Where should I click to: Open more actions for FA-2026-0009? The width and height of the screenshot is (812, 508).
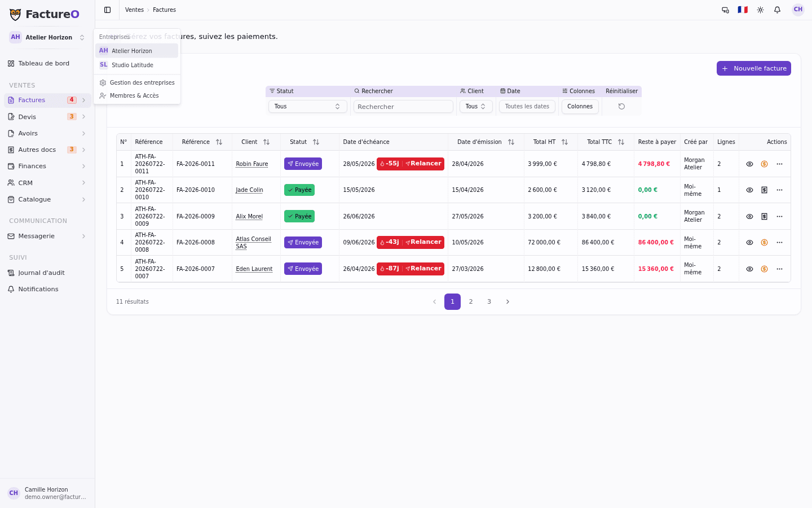tap(779, 216)
